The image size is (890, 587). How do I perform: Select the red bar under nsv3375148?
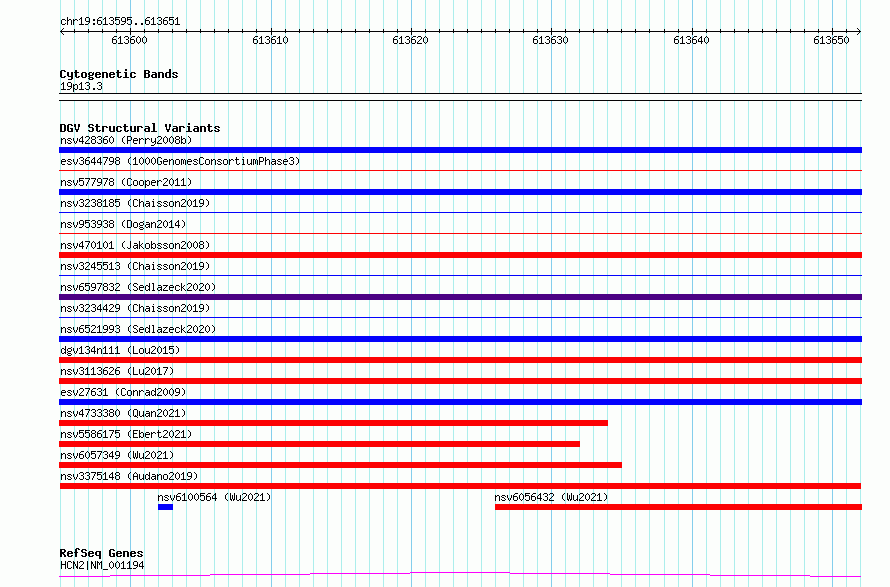click(460, 486)
